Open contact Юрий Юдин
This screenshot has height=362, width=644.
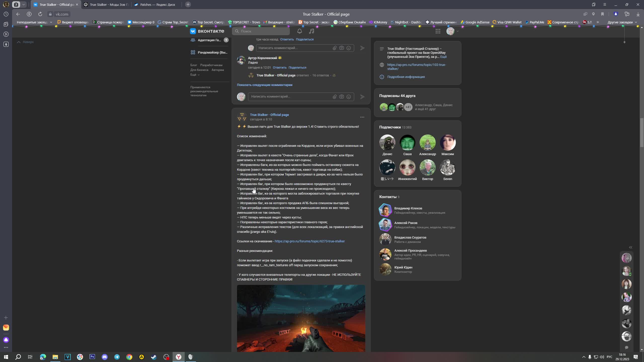click(x=403, y=267)
